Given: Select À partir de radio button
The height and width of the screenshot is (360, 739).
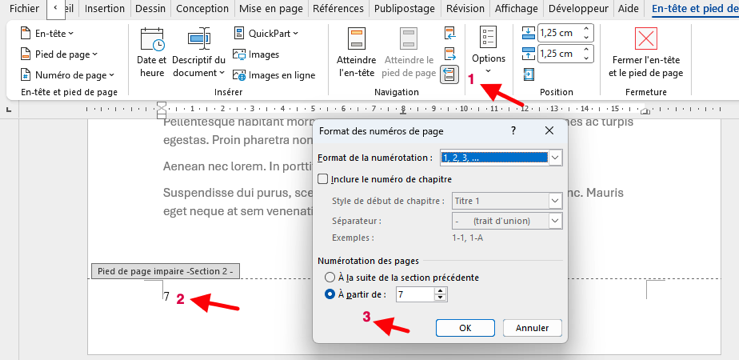Looking at the screenshot, I should click(x=329, y=295).
